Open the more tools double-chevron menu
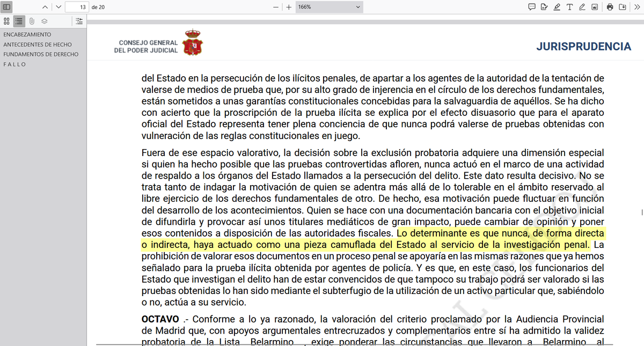The width and height of the screenshot is (644, 346). (x=637, y=7)
